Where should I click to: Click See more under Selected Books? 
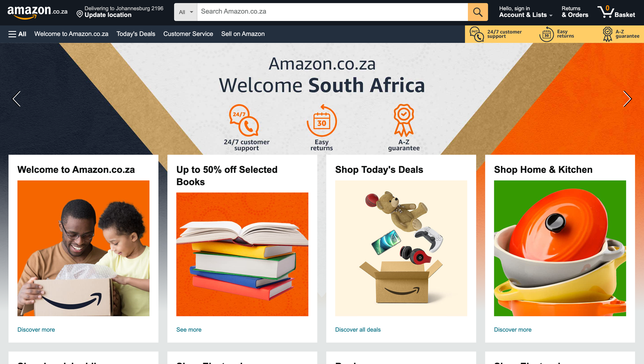tap(189, 330)
